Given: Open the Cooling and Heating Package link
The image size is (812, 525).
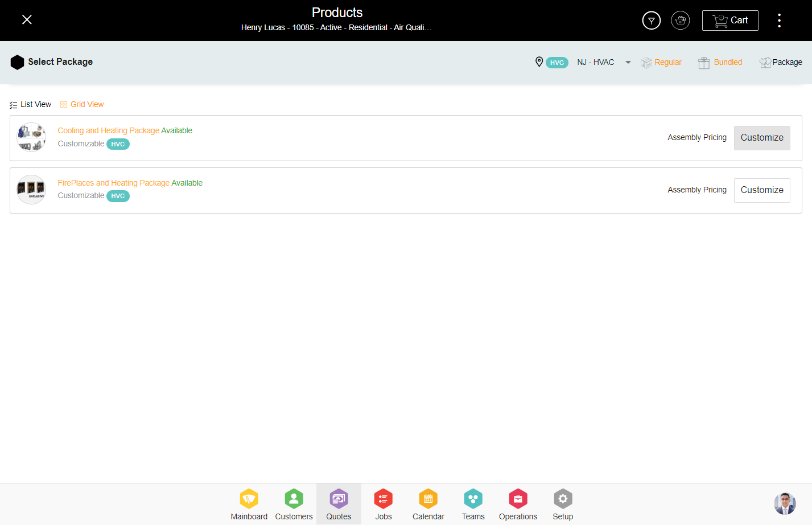Looking at the screenshot, I should 109,131.
